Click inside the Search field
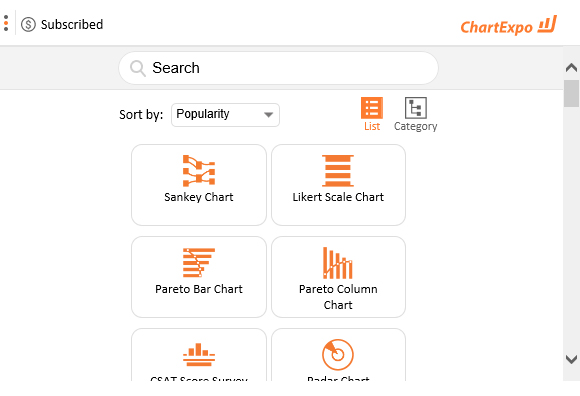The image size is (580, 396). [x=279, y=68]
